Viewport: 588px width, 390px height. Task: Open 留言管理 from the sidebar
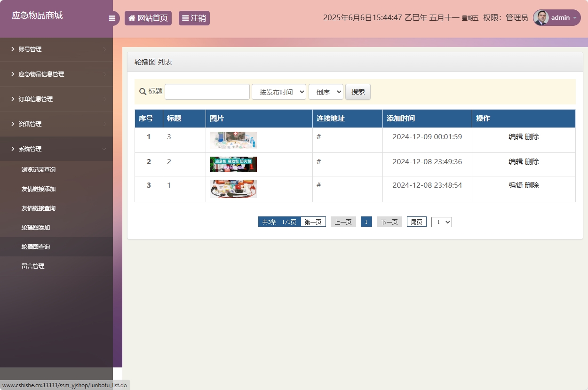[x=33, y=266]
